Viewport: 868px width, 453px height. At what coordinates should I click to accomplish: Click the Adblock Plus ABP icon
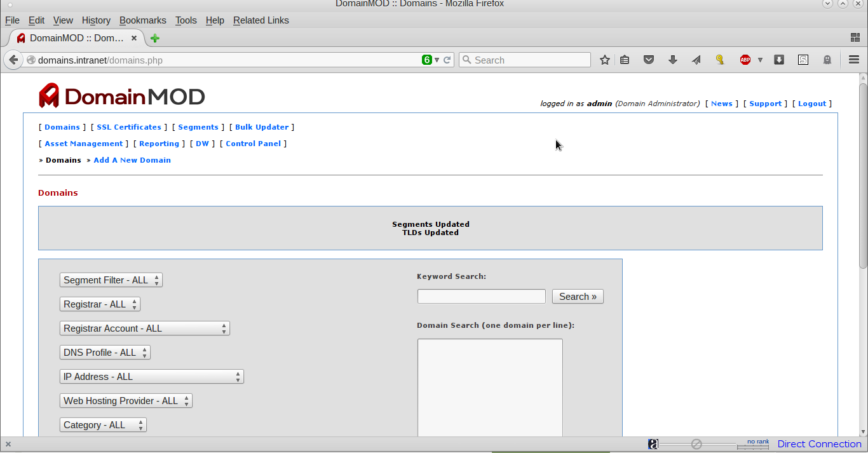(x=745, y=60)
